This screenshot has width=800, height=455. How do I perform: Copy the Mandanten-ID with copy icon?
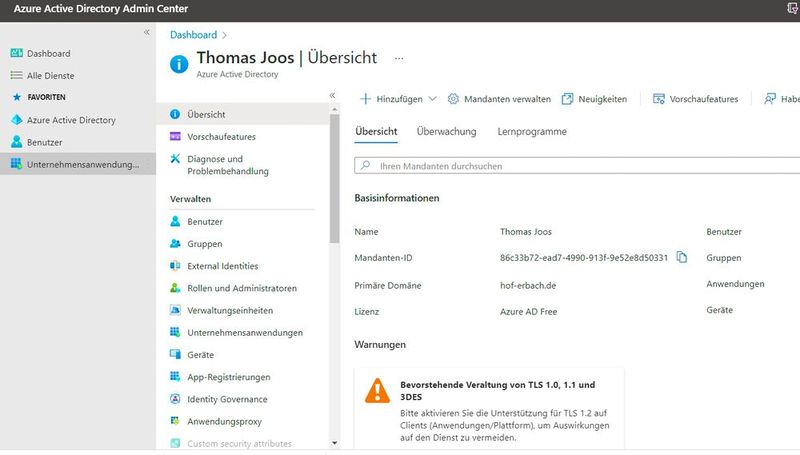coord(682,257)
